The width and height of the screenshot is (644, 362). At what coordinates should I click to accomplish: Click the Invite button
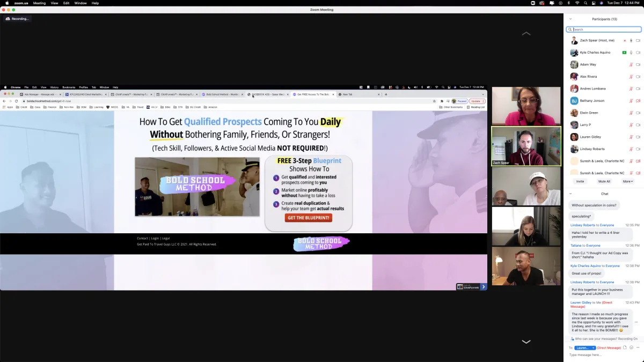[x=580, y=181]
